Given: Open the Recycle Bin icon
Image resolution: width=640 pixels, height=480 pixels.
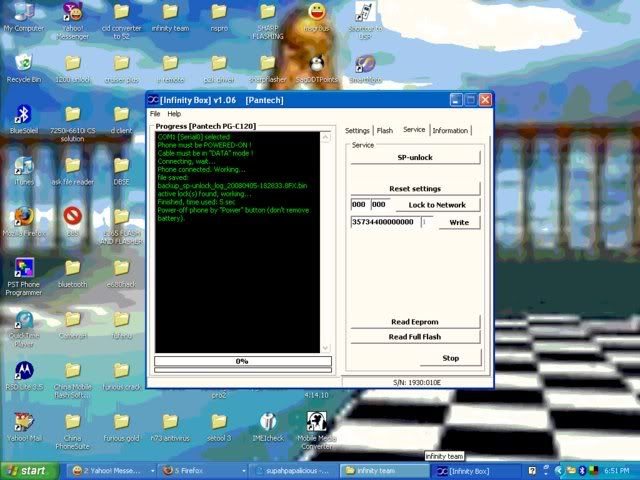Looking at the screenshot, I should click(x=24, y=68).
